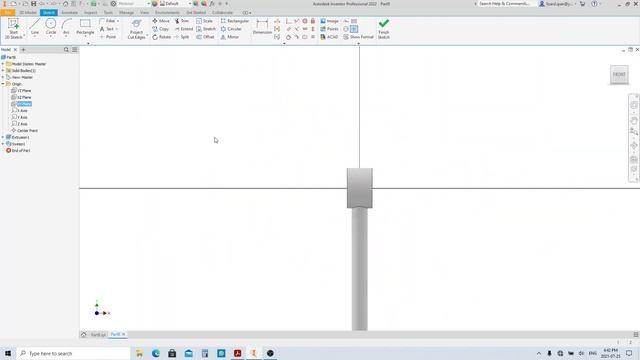Image resolution: width=640 pixels, height=360 pixels.
Task: Open File Explorer from taskbar
Action: (x=140, y=353)
